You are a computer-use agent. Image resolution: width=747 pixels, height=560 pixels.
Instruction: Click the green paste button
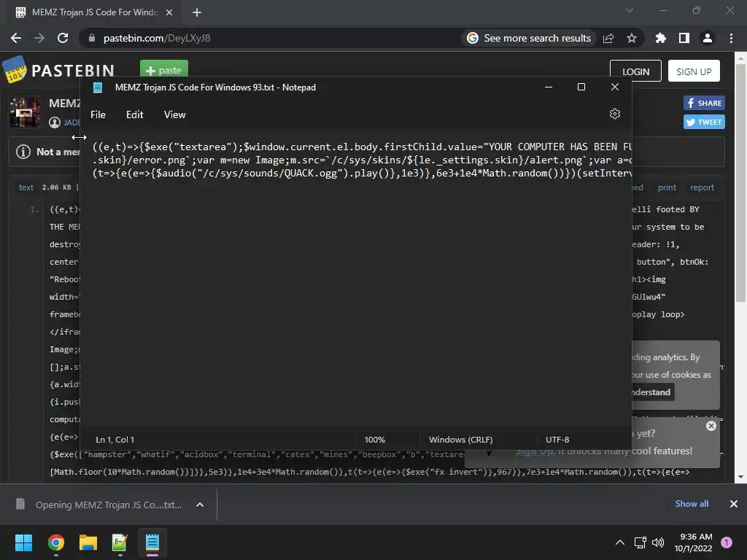click(164, 69)
